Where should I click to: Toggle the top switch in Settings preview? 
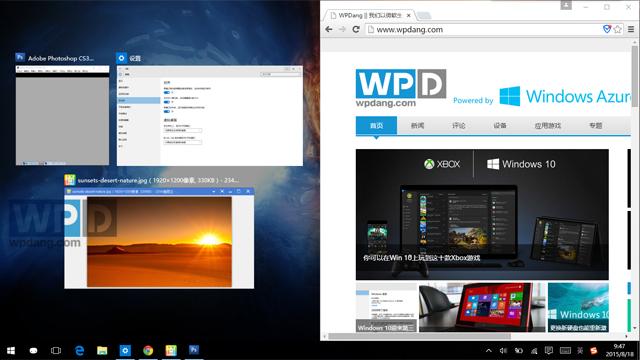pyautogui.click(x=167, y=93)
